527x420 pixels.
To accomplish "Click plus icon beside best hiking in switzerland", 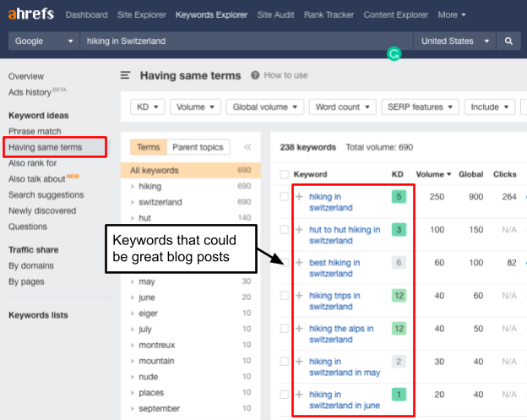I will pos(298,263).
